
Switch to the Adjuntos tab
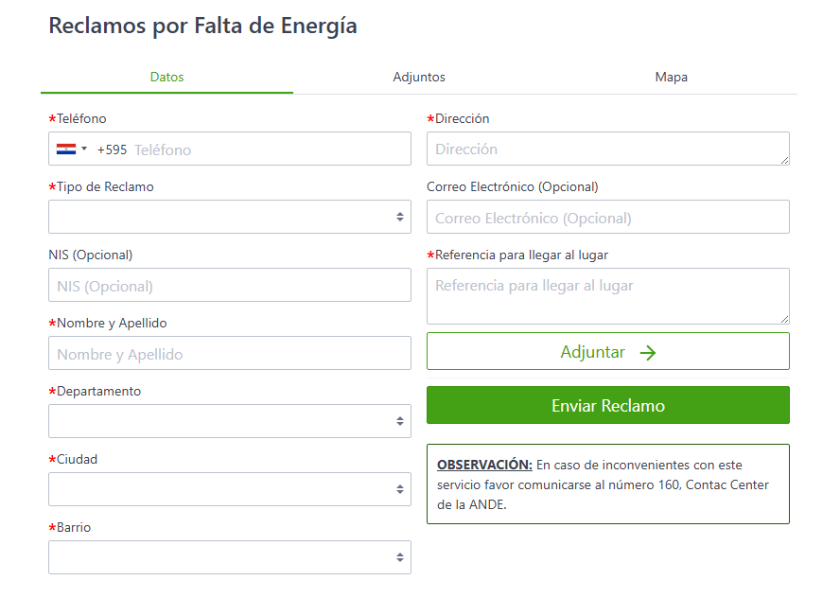pyautogui.click(x=419, y=77)
